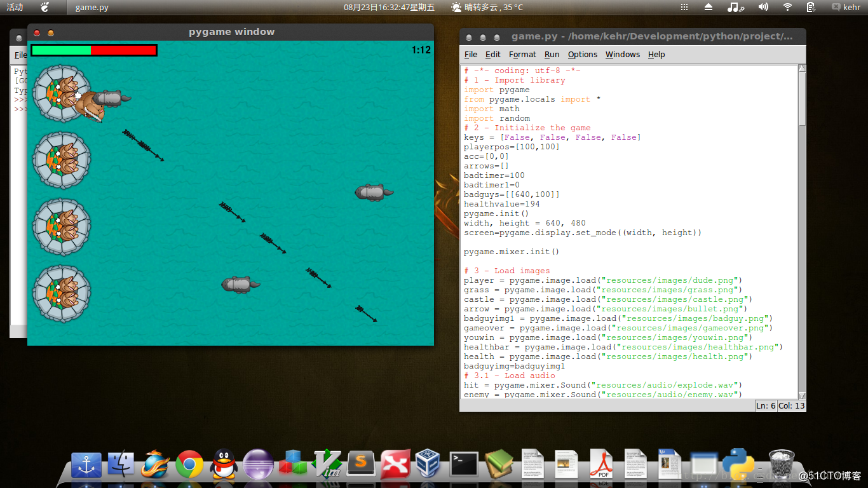Click the 'healthvalue=194' code line
The width and height of the screenshot is (868, 488).
tap(501, 204)
